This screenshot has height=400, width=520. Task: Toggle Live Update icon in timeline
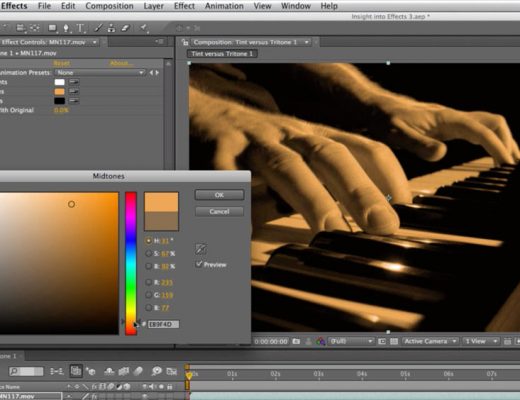[76, 371]
